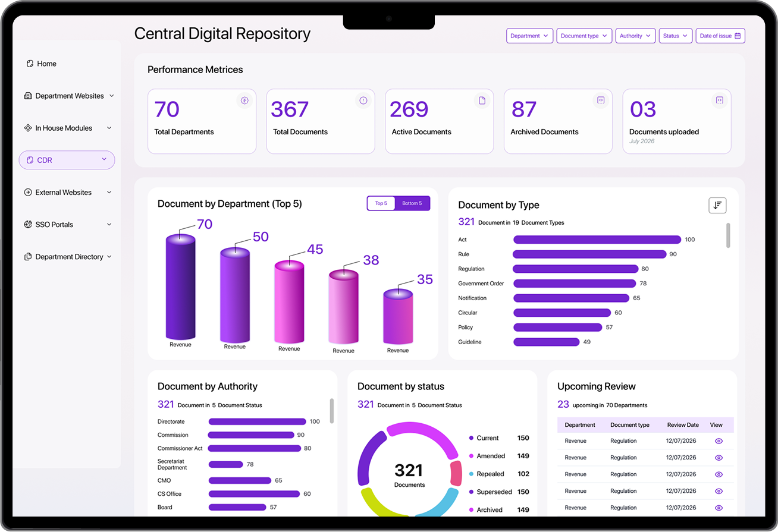
Task: Switch to Bottom 5 departments tab
Action: pyautogui.click(x=412, y=203)
